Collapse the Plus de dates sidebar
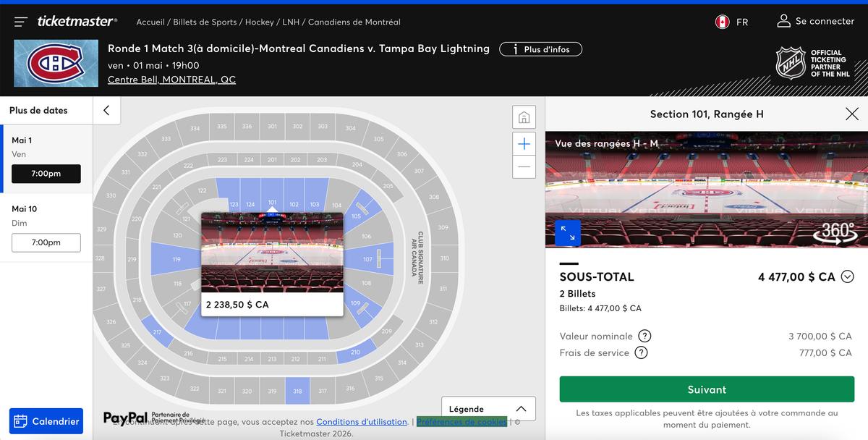Screen dimensions: 868x440 (x=106, y=110)
